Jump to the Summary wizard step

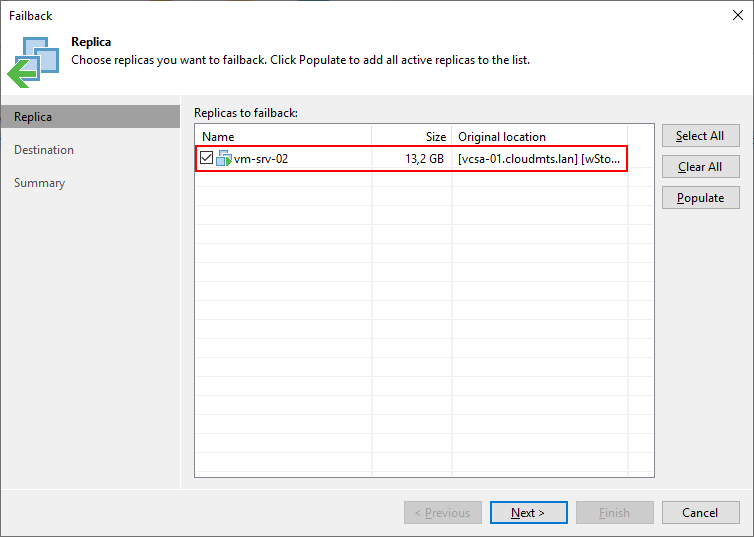(40, 183)
